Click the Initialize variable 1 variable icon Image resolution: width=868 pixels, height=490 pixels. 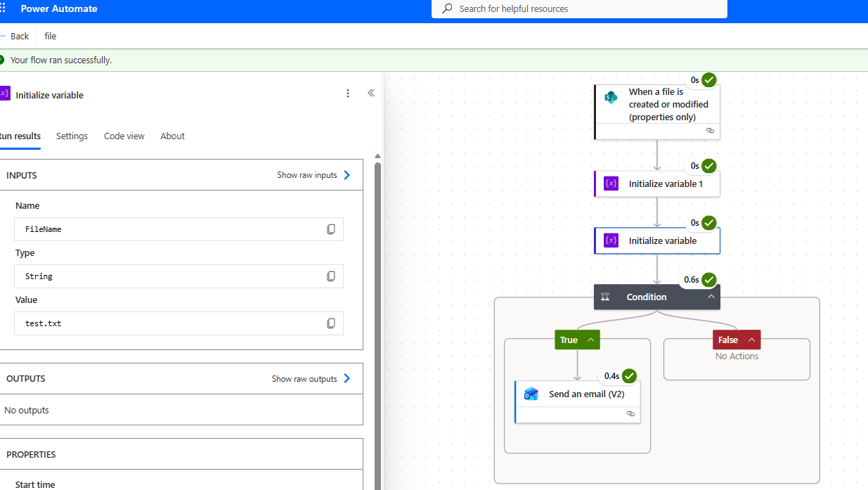[x=611, y=183]
